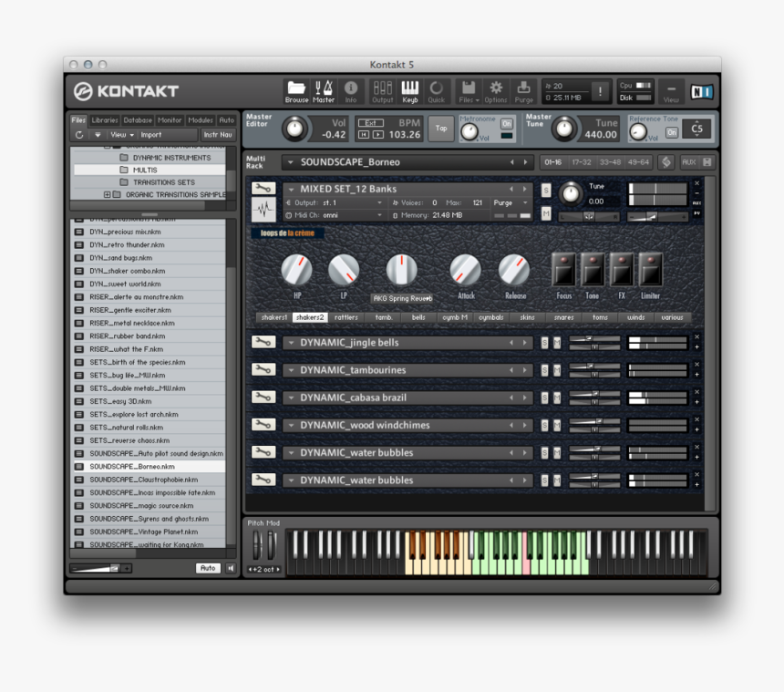Open wrench for DYNAMIC_tambourines
The width and height of the screenshot is (784, 692).
[x=263, y=369]
